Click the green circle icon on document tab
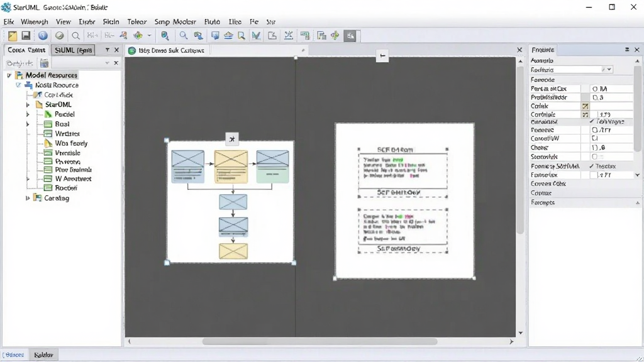644x362 pixels. coord(132,50)
